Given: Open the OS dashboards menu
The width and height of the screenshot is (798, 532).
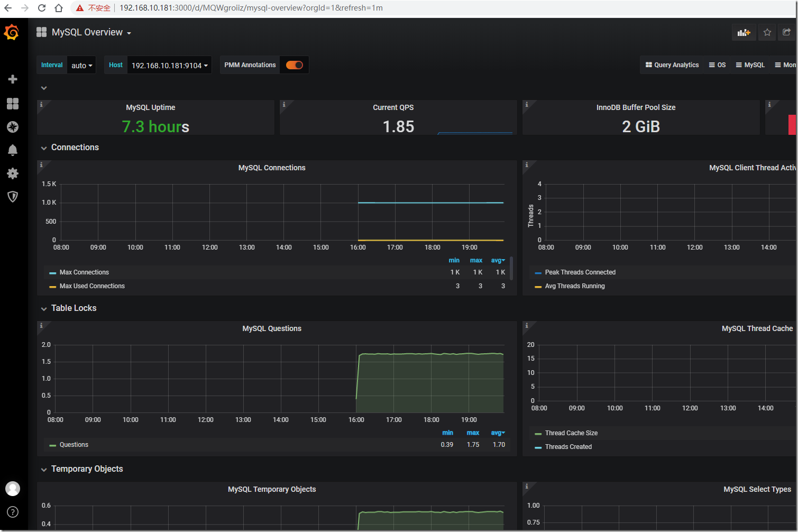Looking at the screenshot, I should pyautogui.click(x=717, y=65).
